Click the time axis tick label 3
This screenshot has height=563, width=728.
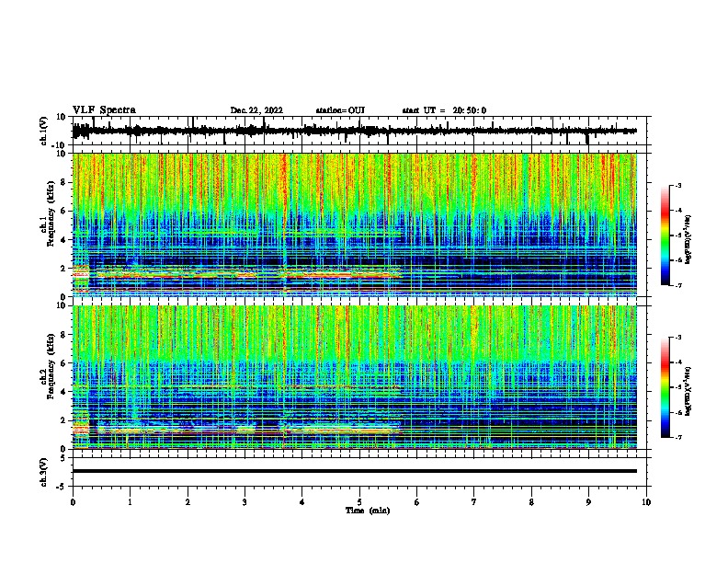point(245,502)
